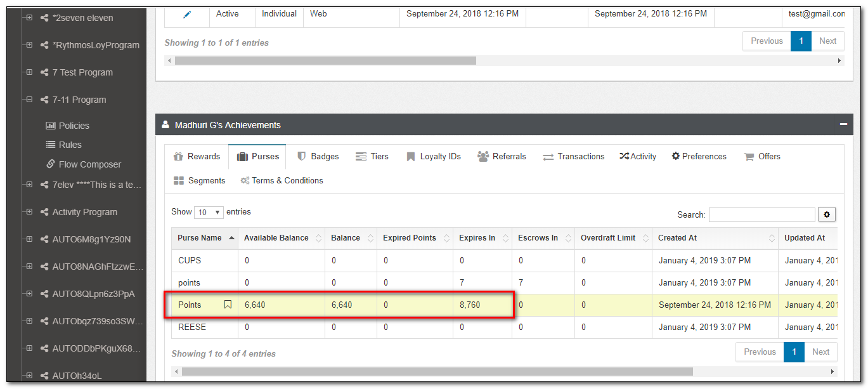Screen dimensions: 868x389
Task: Switch to the Badges tab
Action: (x=318, y=157)
